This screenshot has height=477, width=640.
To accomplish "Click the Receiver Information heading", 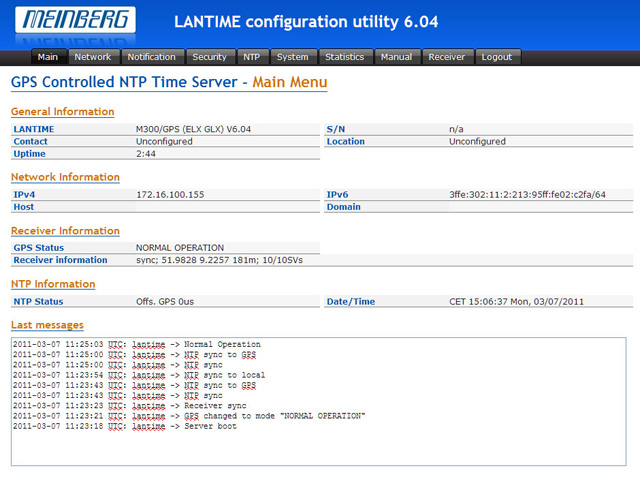I will [65, 231].
